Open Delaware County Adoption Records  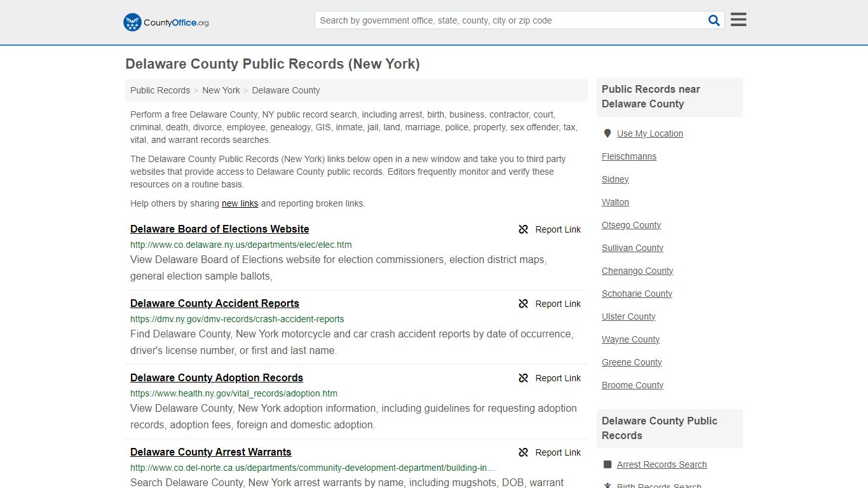(x=217, y=377)
